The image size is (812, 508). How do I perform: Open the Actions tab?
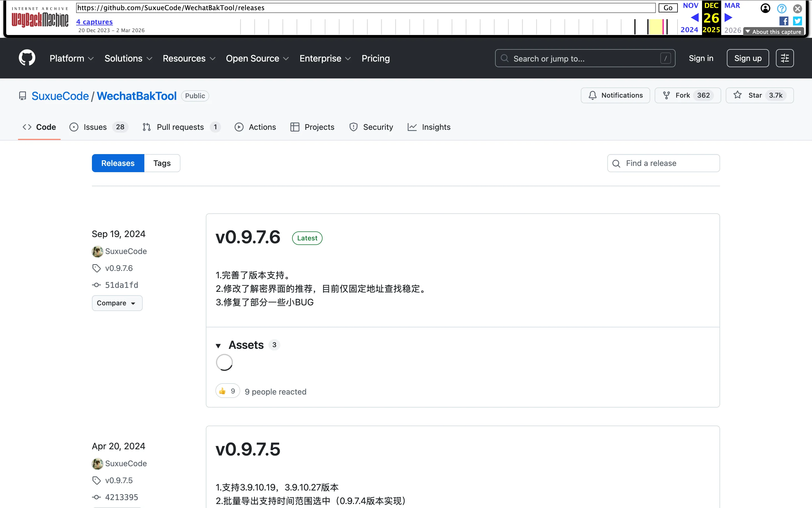[x=255, y=127]
